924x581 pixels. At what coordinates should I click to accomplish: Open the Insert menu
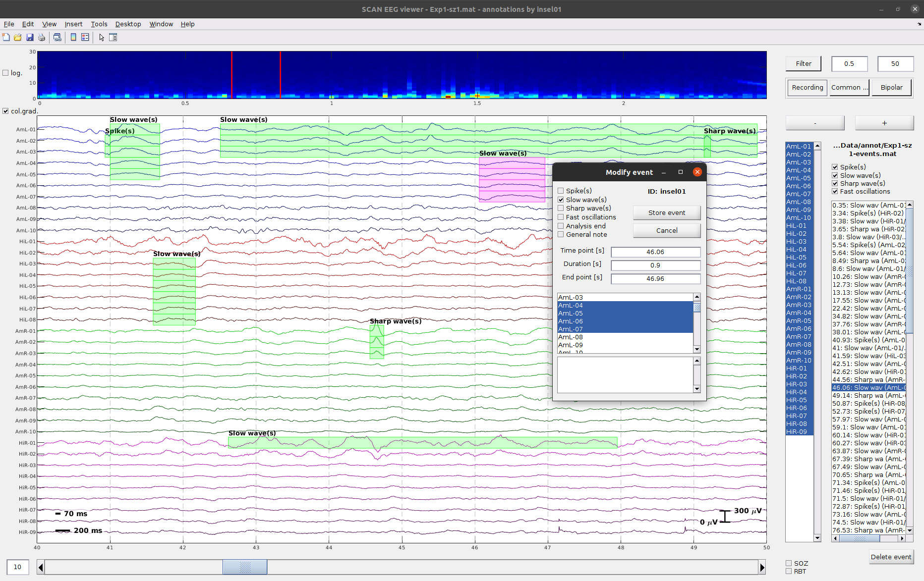(x=73, y=24)
